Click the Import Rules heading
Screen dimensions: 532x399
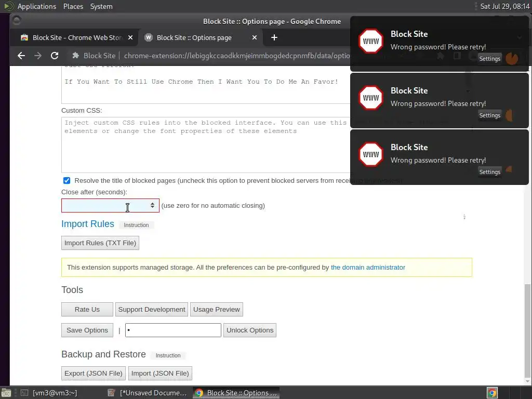pos(87,224)
